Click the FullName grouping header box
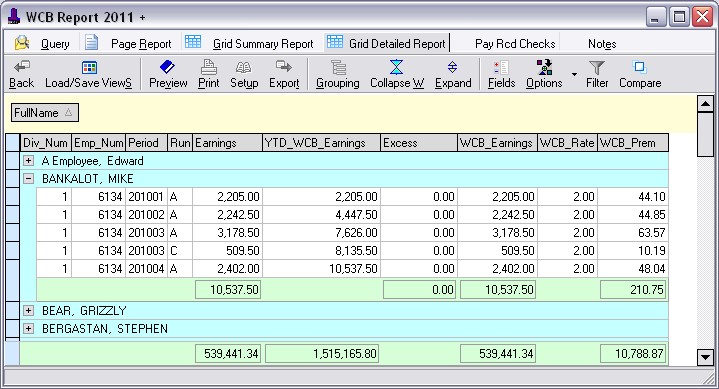Screen dimensions: 719x389 click(x=44, y=113)
